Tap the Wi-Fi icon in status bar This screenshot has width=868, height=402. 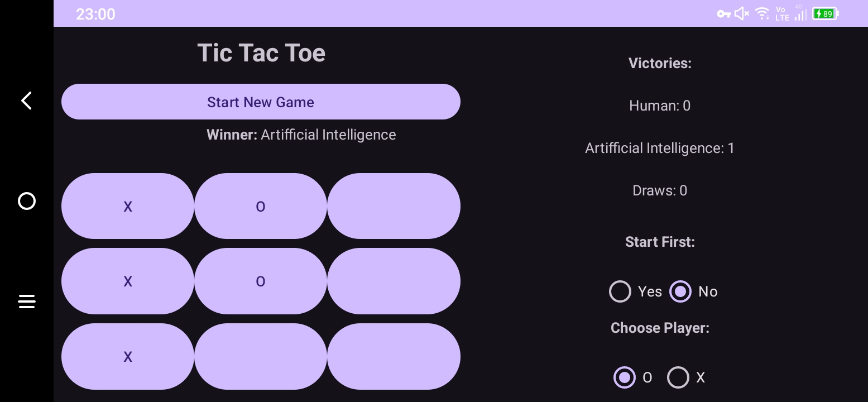pyautogui.click(x=762, y=14)
